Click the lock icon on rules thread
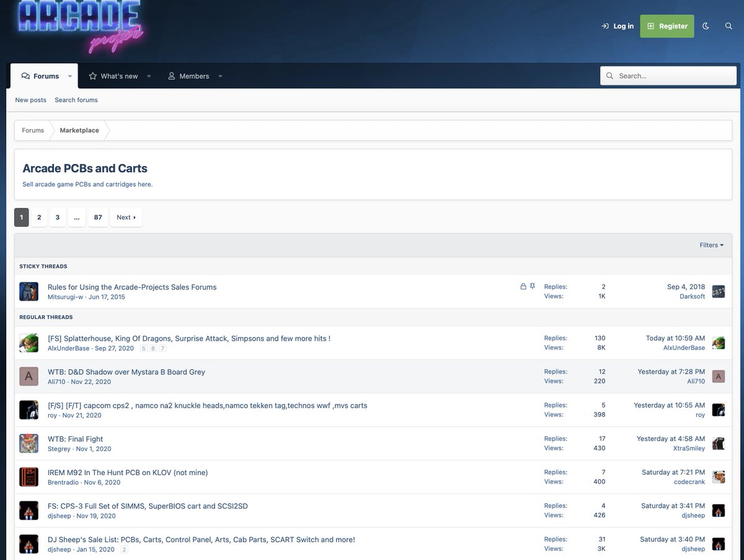This screenshot has height=560, width=744. (523, 287)
